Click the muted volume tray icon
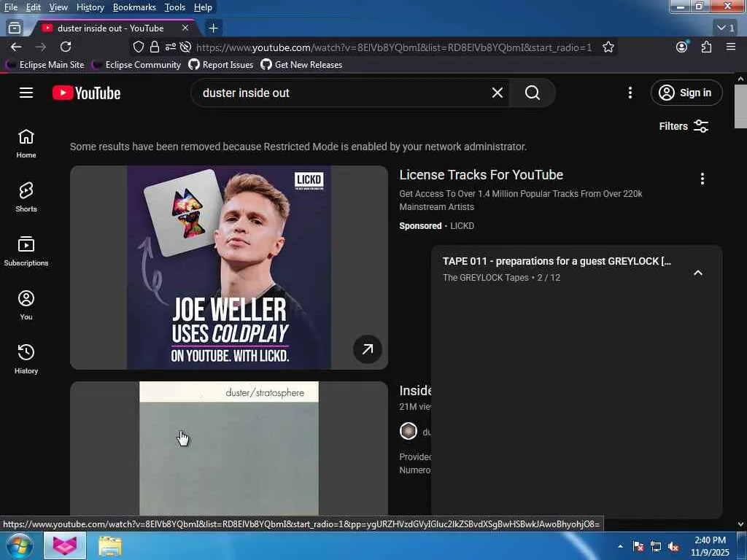The image size is (747, 560). [673, 547]
